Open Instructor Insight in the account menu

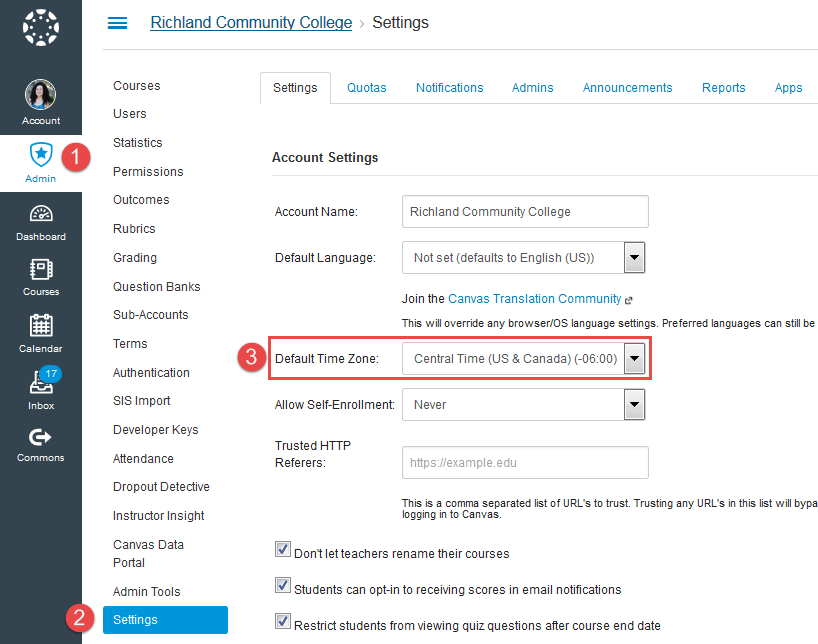(159, 516)
